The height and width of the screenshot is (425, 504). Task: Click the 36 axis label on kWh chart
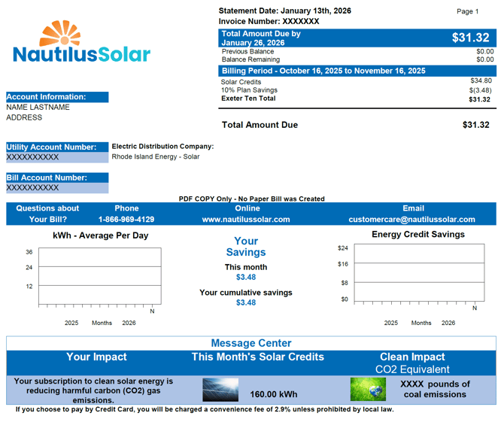coord(29,252)
